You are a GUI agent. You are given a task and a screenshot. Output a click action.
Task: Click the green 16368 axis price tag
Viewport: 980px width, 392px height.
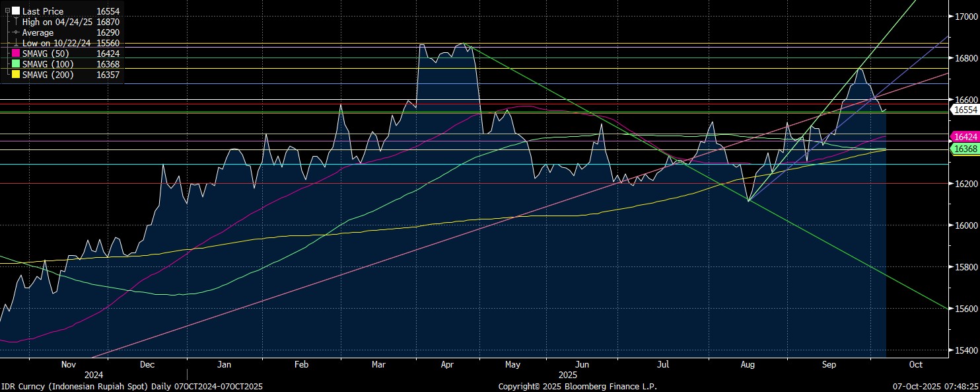click(x=964, y=150)
